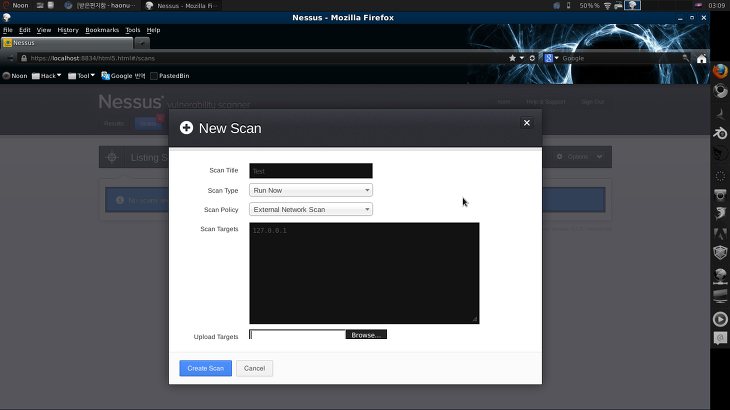This screenshot has width=730, height=410.
Task: Reload the page via refresh icon
Action: [532, 58]
